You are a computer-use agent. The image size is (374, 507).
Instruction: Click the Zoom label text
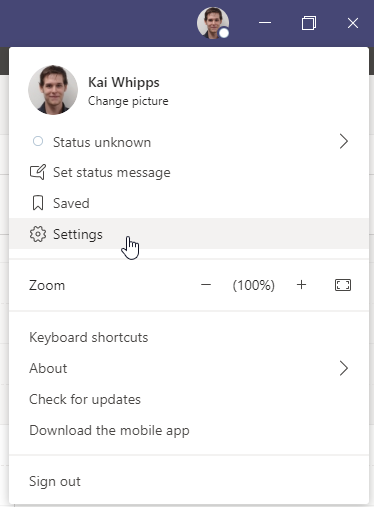point(47,285)
